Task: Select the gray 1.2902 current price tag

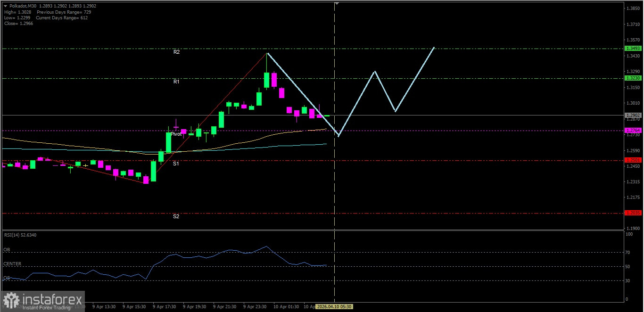Action: click(x=633, y=115)
